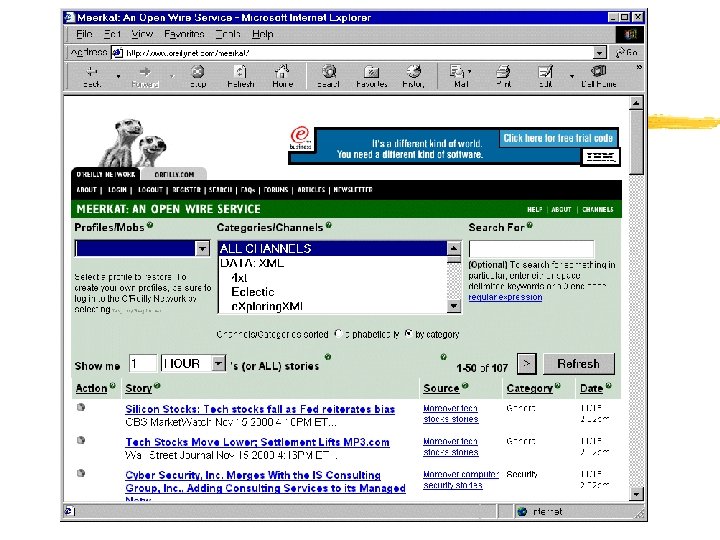Click the Edit toolbar icon
Viewport: 720px width, 540px height.
pyautogui.click(x=545, y=72)
